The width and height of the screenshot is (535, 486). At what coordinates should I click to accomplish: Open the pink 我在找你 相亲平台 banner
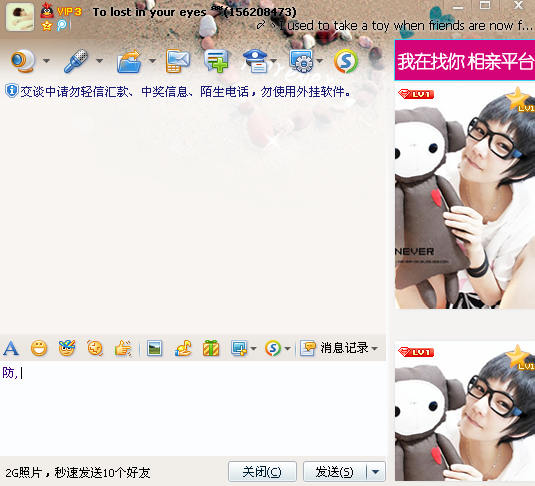click(465, 60)
